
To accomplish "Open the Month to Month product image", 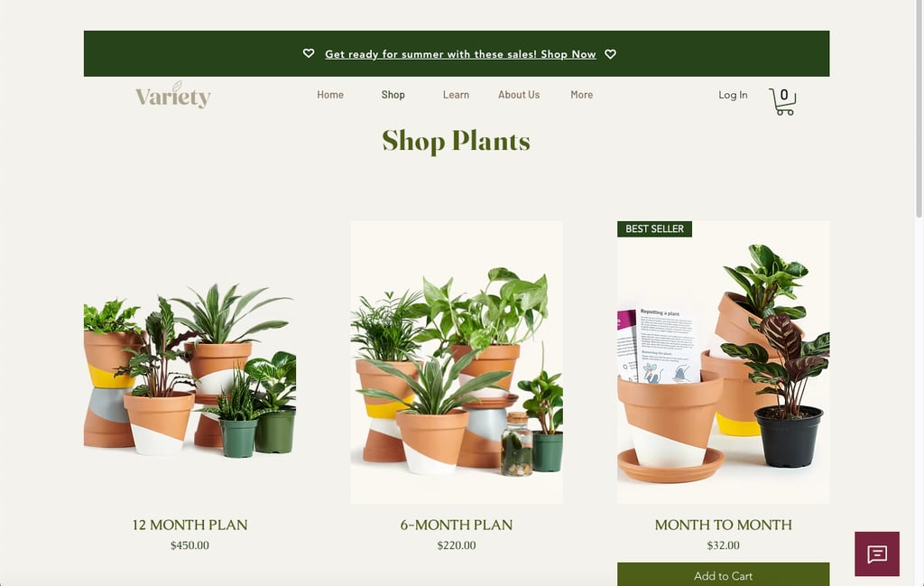I will pyautogui.click(x=723, y=363).
